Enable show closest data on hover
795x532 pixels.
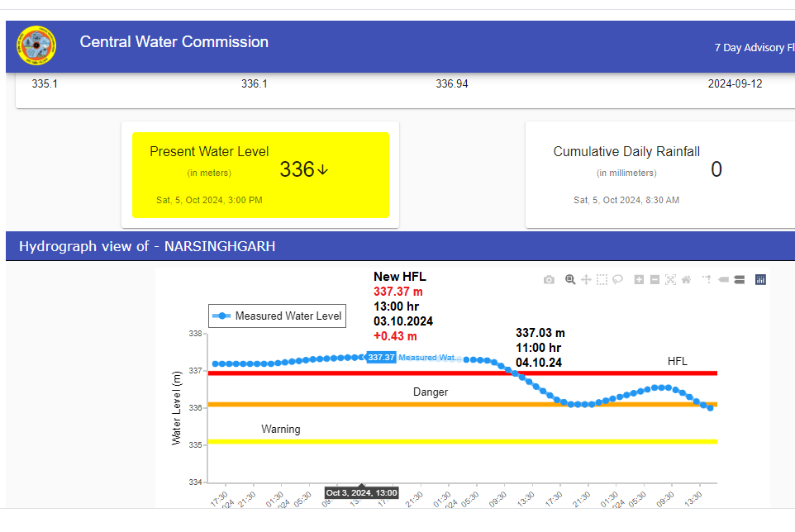click(723, 280)
